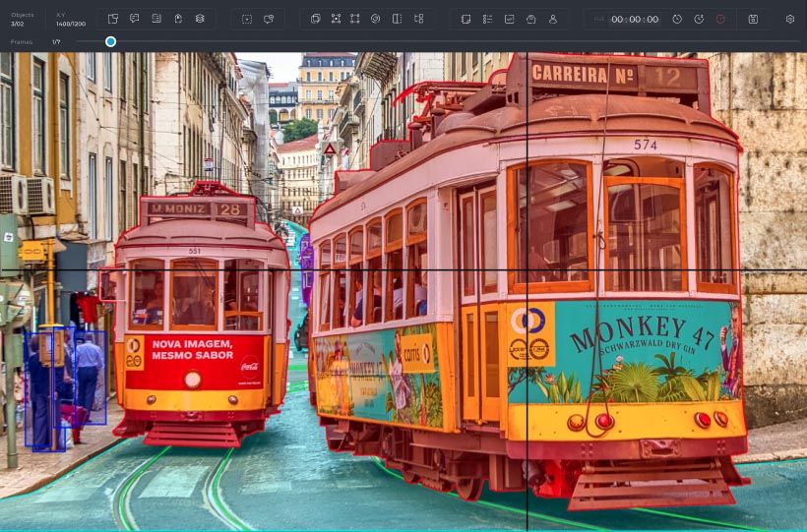
Task: Open the hierarchy tree icon
Action: [x=419, y=19]
